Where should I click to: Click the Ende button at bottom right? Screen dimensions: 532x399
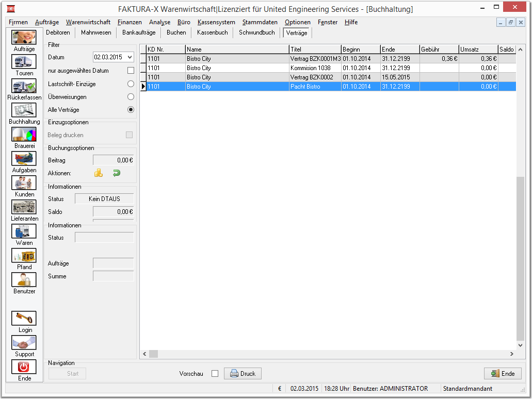click(x=503, y=374)
